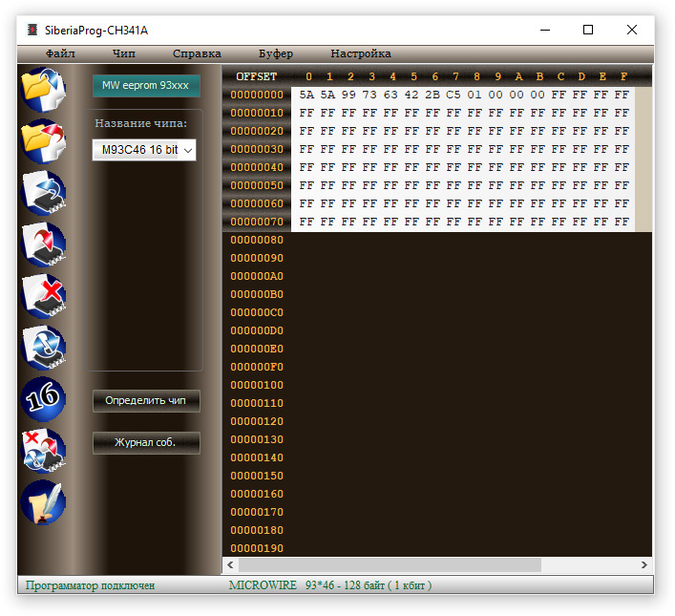Screen dimensions: 675x616
Task: Click the erase chip red X icon
Action: [43, 295]
